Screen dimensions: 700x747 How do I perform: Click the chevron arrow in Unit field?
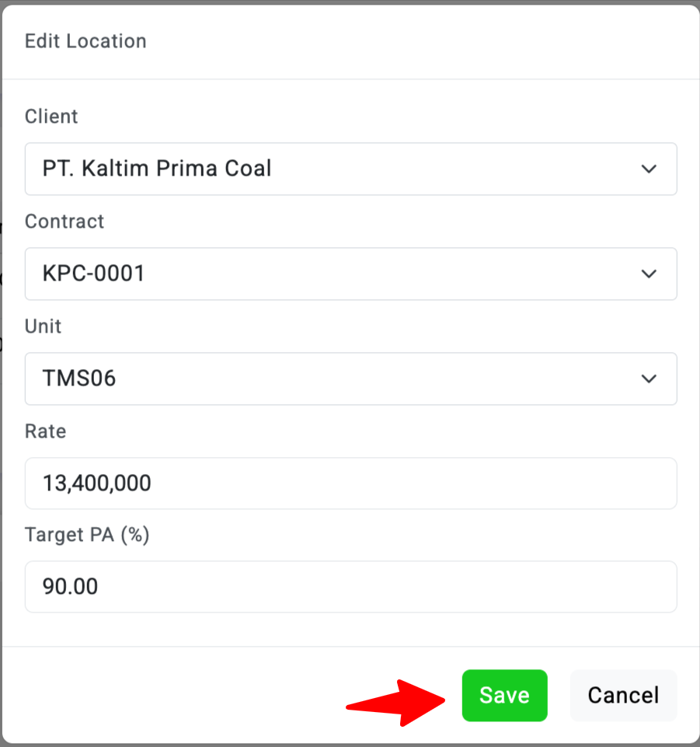pyautogui.click(x=649, y=379)
